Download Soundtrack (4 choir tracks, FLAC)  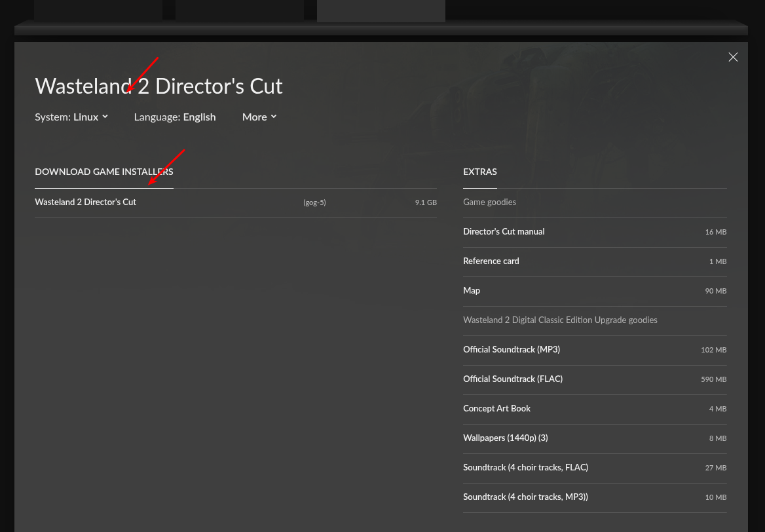[x=595, y=468]
